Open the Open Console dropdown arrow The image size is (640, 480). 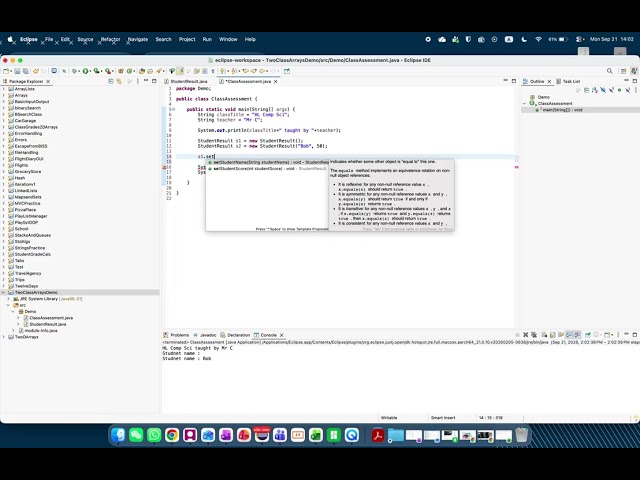click(x=612, y=335)
